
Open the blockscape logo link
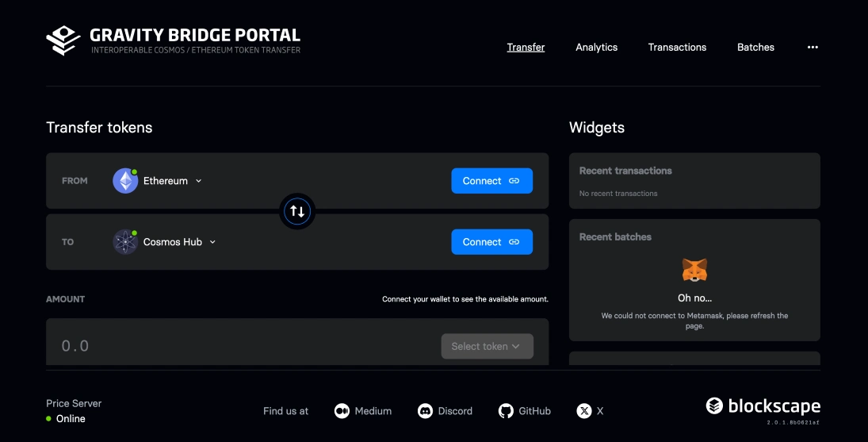[763, 406]
